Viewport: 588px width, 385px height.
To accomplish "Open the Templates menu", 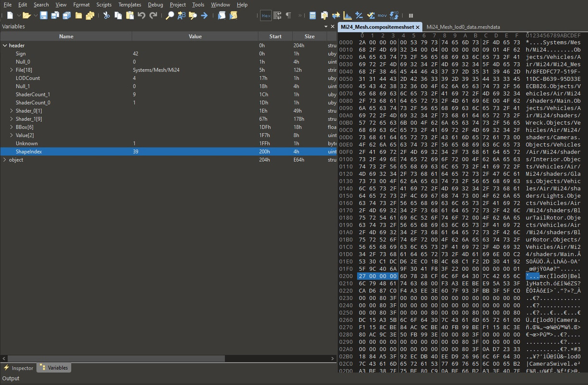I will click(x=130, y=4).
